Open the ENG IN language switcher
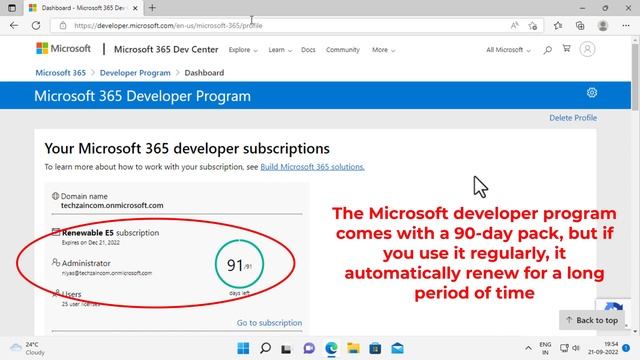This screenshot has height=360, width=640. tap(545, 348)
